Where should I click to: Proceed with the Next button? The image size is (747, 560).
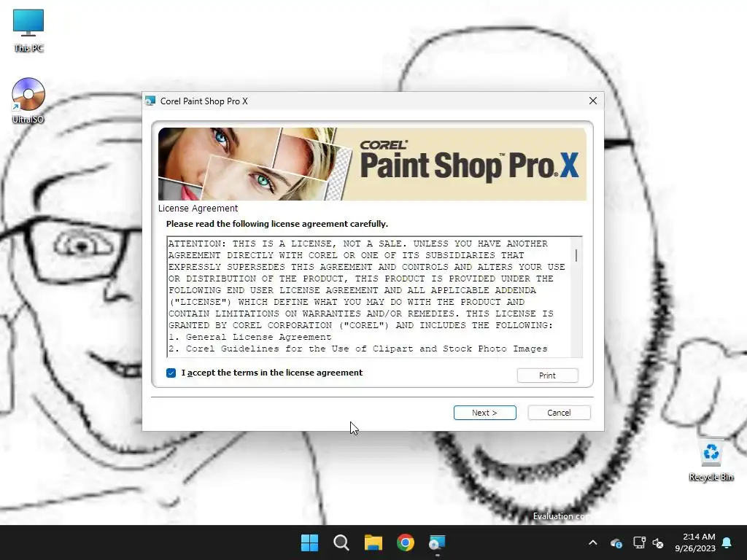484,413
